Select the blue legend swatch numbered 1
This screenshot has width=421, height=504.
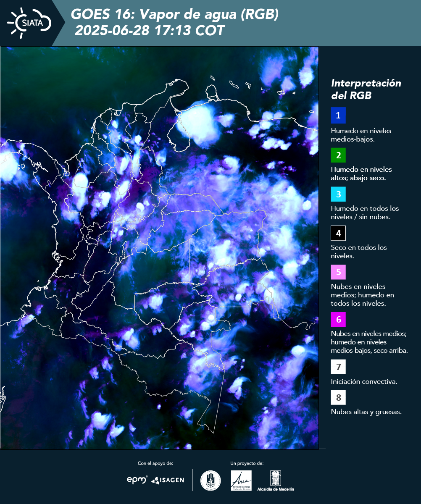click(x=338, y=115)
